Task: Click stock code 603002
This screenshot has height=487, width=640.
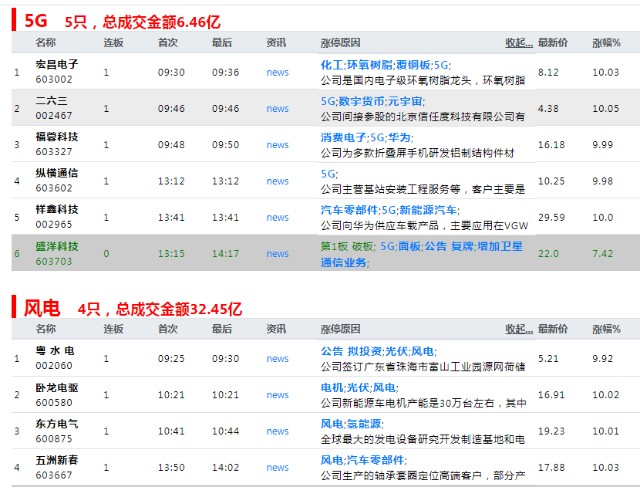Action: [54, 79]
